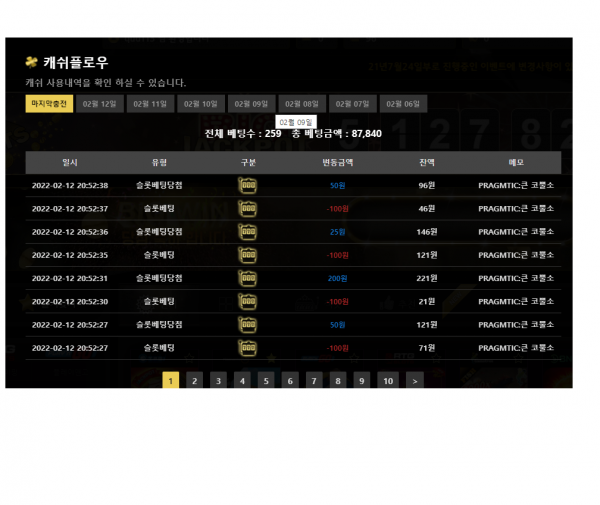Click the 메모 column header
The height and width of the screenshot is (505, 600).
pyautogui.click(x=516, y=163)
